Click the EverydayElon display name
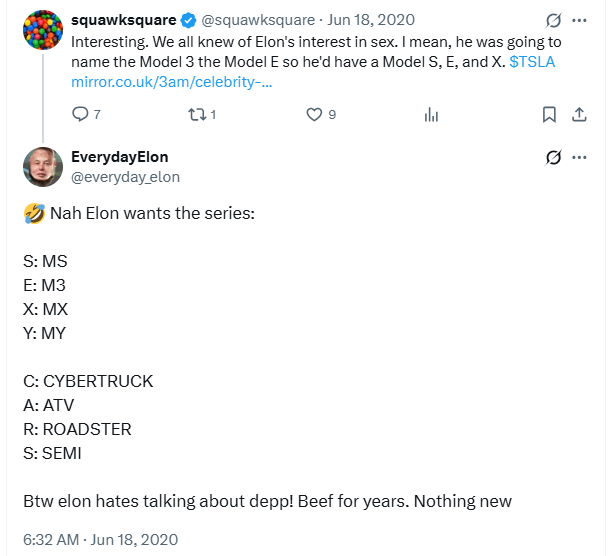The width and height of the screenshot is (609, 556). tap(120, 157)
